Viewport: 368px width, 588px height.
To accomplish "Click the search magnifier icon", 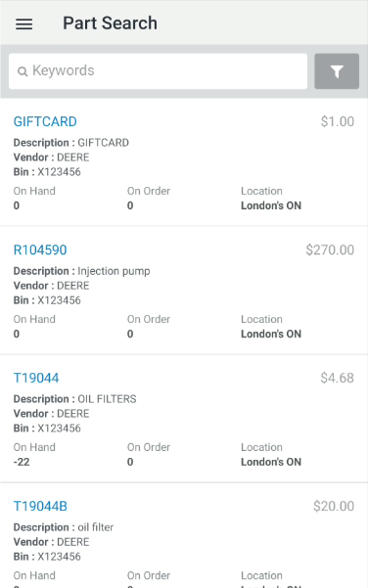I will [23, 71].
